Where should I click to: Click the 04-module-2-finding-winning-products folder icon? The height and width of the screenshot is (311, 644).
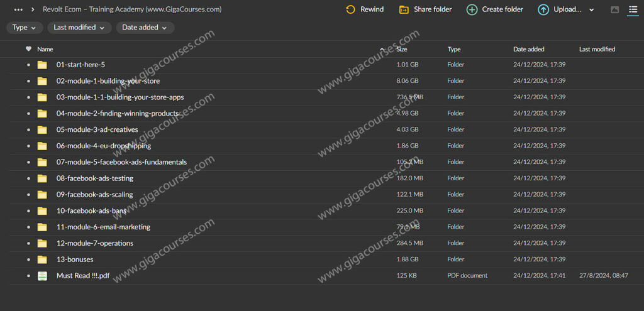(42, 113)
